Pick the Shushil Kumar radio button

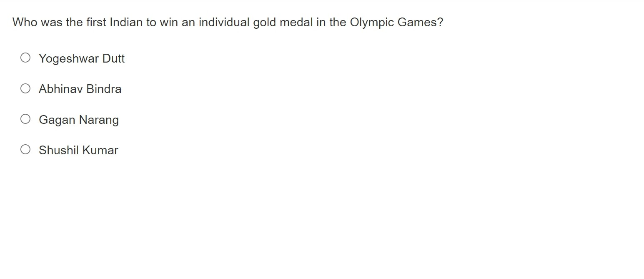pos(25,149)
